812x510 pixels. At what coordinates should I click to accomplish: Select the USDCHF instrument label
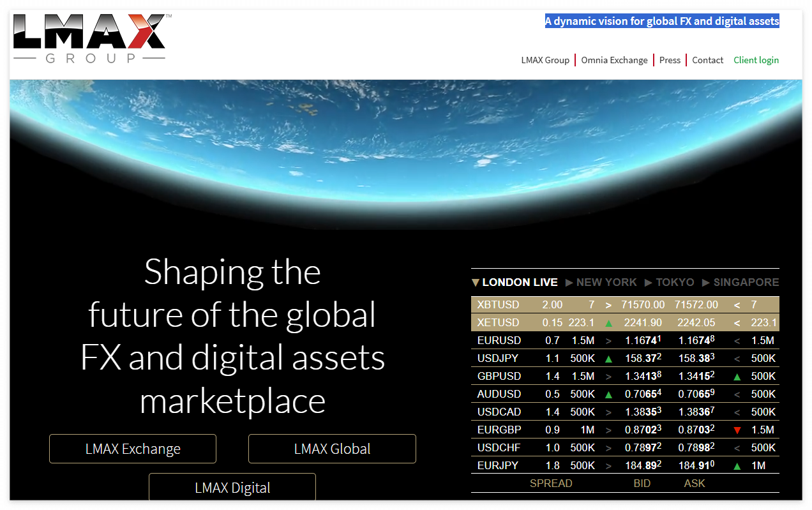pyautogui.click(x=499, y=447)
